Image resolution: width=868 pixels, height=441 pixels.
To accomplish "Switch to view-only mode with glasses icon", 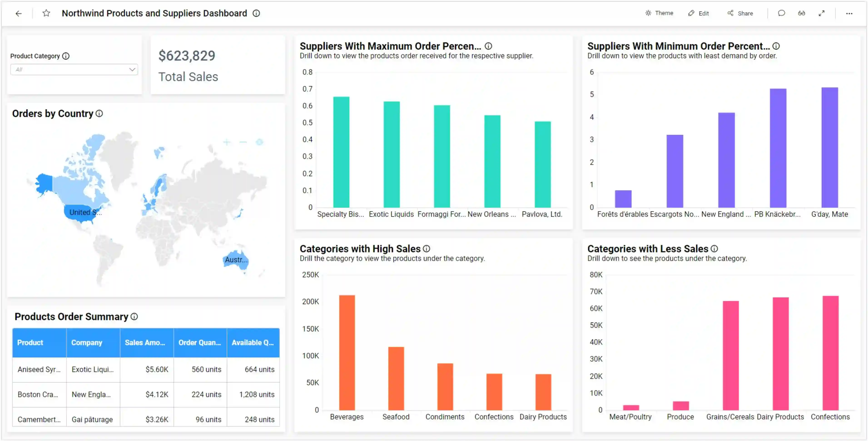I will (x=801, y=13).
